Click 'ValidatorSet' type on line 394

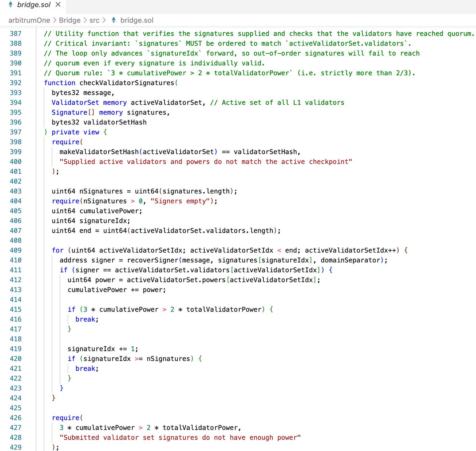tap(75, 103)
